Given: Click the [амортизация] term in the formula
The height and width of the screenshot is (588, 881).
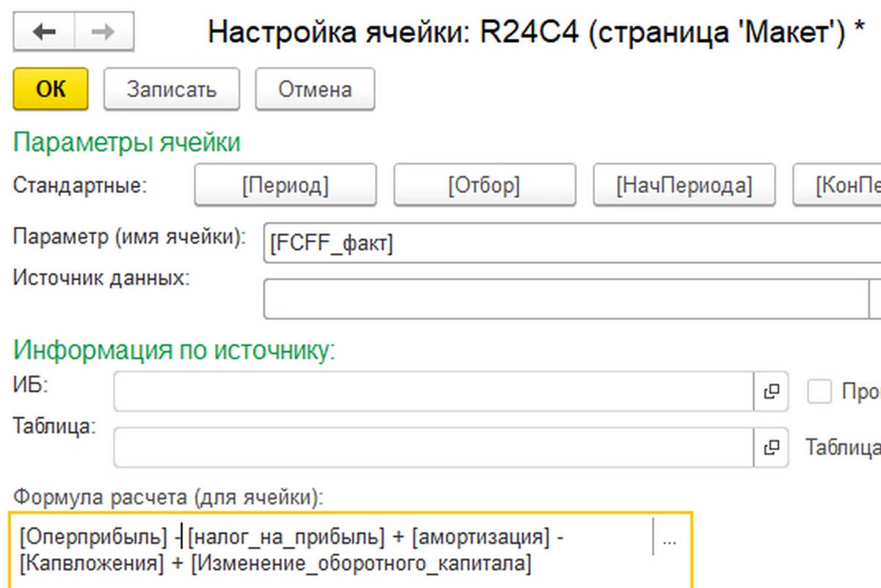Looking at the screenshot, I should click(x=481, y=537).
